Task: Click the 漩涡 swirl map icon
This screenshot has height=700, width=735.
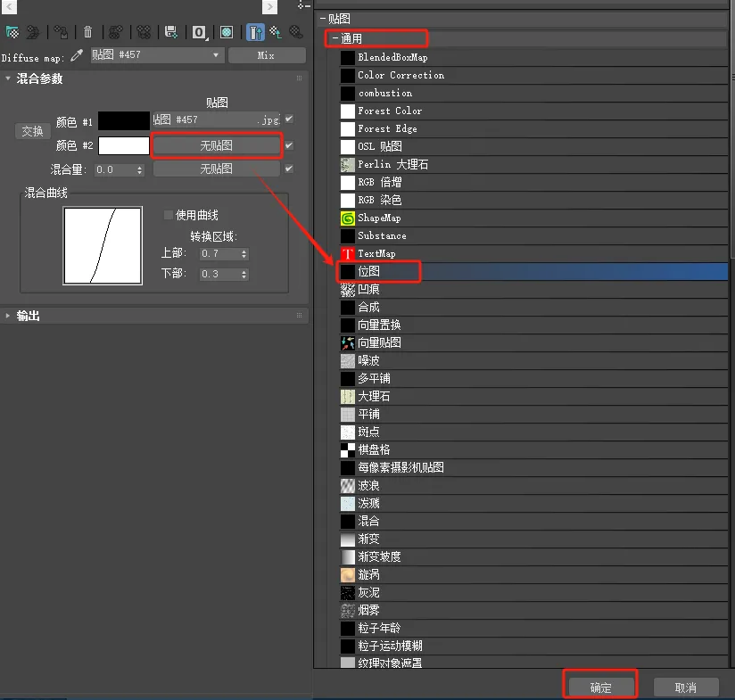Action: 347,575
